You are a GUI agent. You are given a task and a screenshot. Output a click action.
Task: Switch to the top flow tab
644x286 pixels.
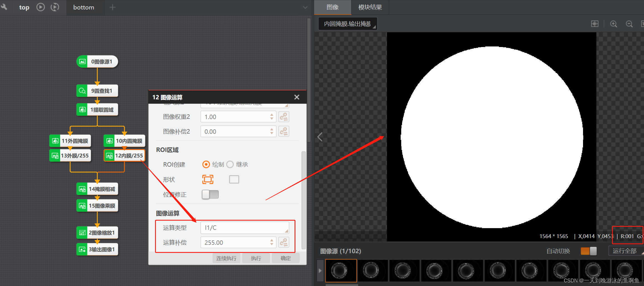click(x=24, y=7)
